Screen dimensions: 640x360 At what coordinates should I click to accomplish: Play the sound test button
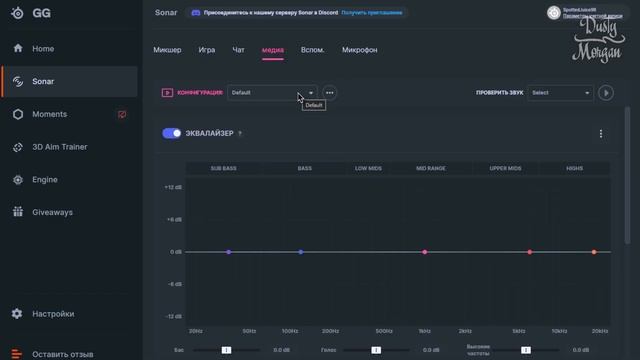tap(606, 93)
